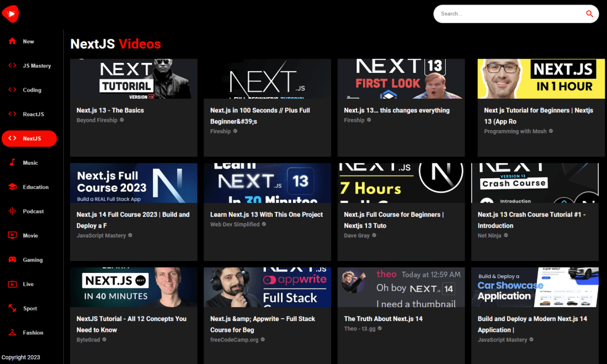Visit the freeCodeCamp.org channel
The image size is (607, 364).
tap(234, 339)
